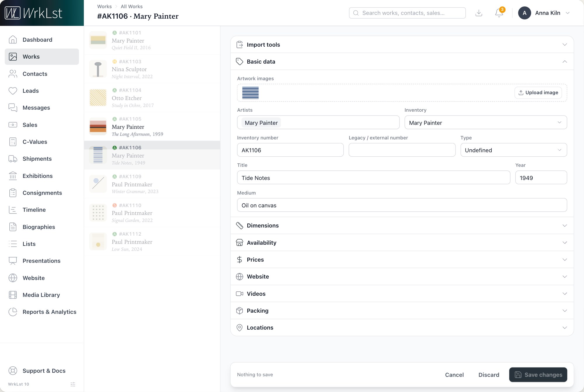Go to All Works breadcrumb
584x392 pixels.
(x=131, y=6)
